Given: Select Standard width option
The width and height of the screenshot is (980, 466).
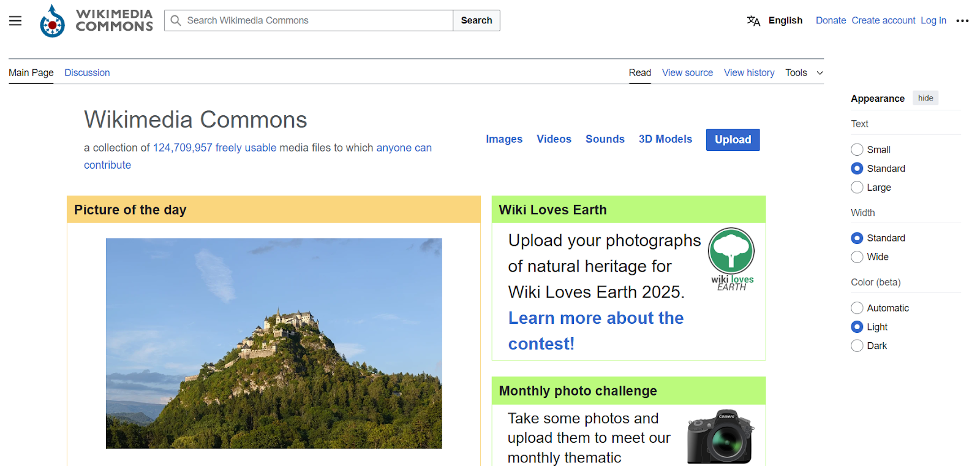Looking at the screenshot, I should 857,238.
